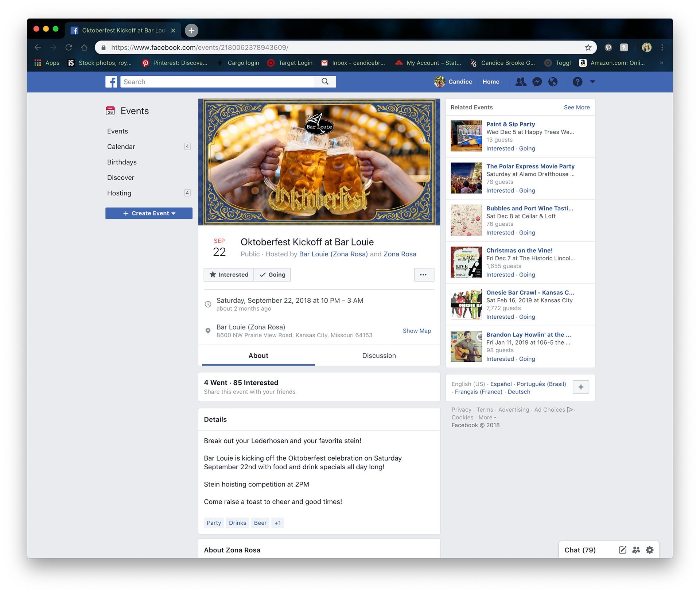This screenshot has height=594, width=700.
Task: Open Cargo login bookmark
Action: pyautogui.click(x=238, y=63)
